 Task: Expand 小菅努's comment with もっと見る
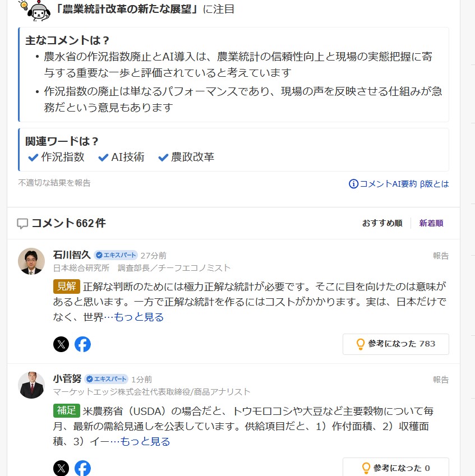145,441
